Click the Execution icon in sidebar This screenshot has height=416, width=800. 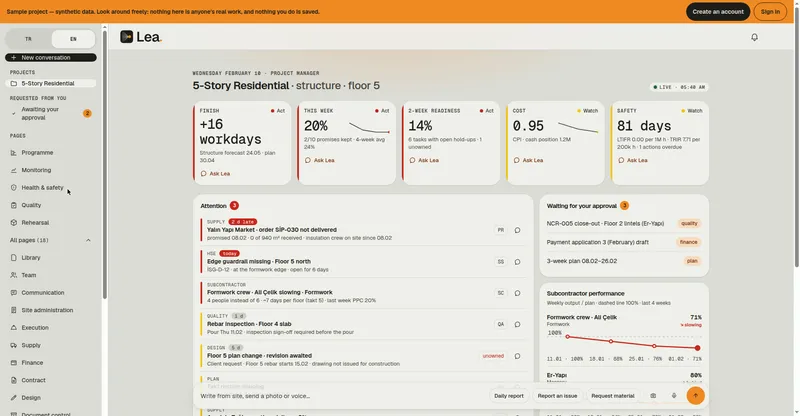pos(14,328)
